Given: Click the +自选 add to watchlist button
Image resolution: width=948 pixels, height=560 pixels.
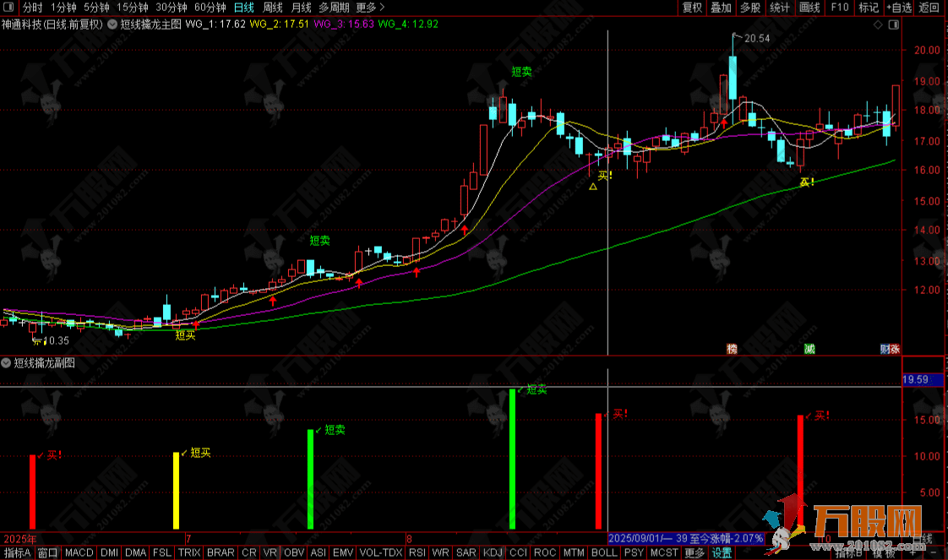Looking at the screenshot, I should click(x=897, y=8).
